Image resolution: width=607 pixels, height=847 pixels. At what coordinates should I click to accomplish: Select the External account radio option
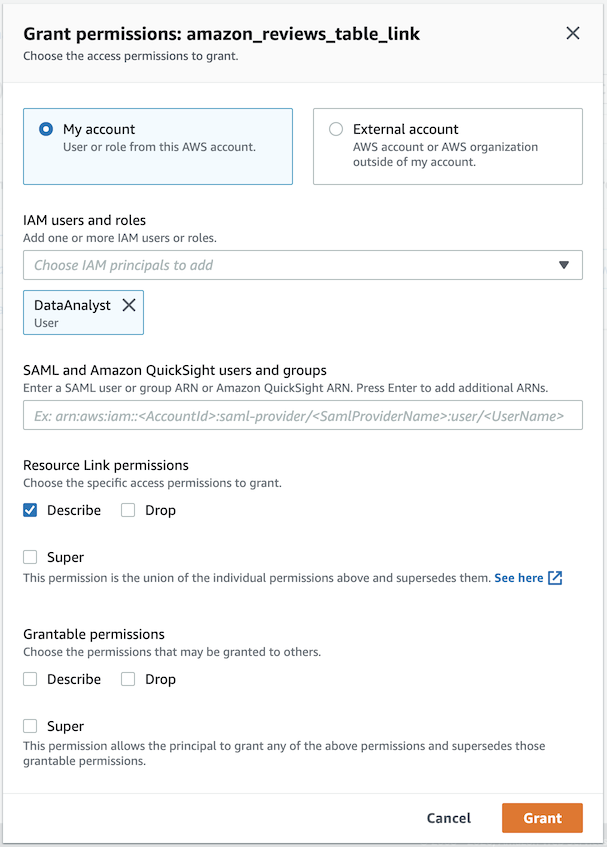click(x=336, y=129)
